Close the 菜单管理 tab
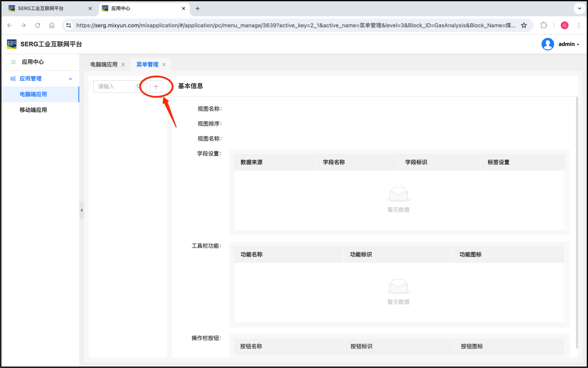Screen dimensions: 588x368 point(164,65)
